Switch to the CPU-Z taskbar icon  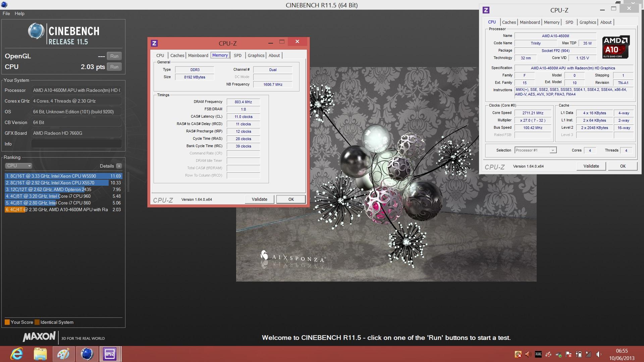pos(110,354)
